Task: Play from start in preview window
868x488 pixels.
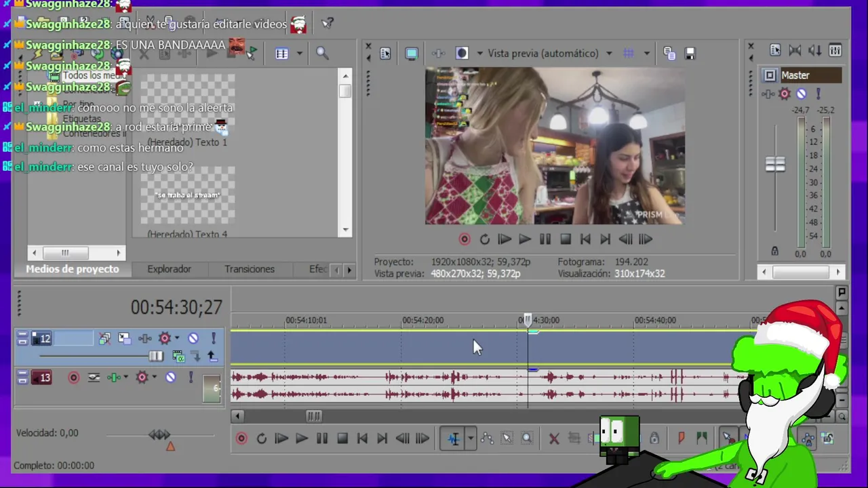Action: tap(505, 239)
